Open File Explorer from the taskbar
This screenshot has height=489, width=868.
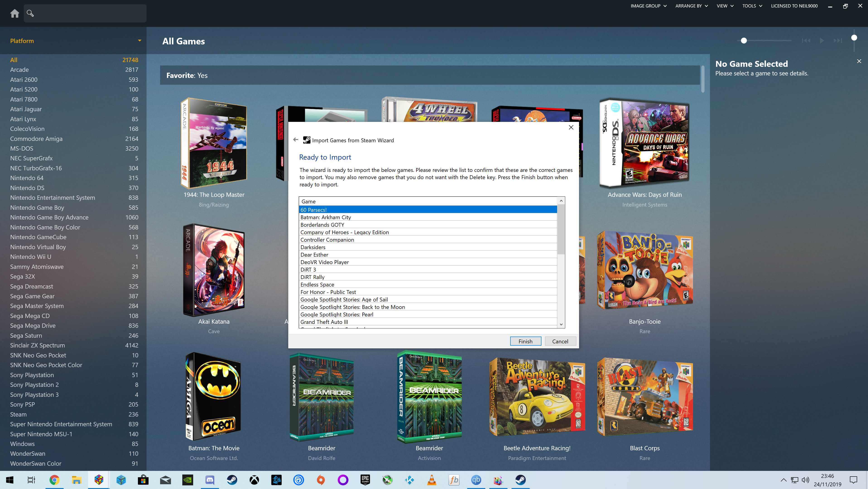[77, 480]
